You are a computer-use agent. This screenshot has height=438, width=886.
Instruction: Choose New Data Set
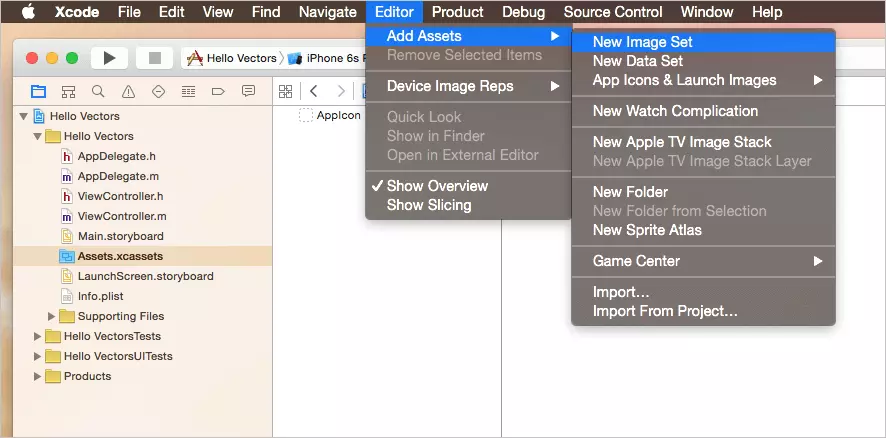(x=703, y=61)
